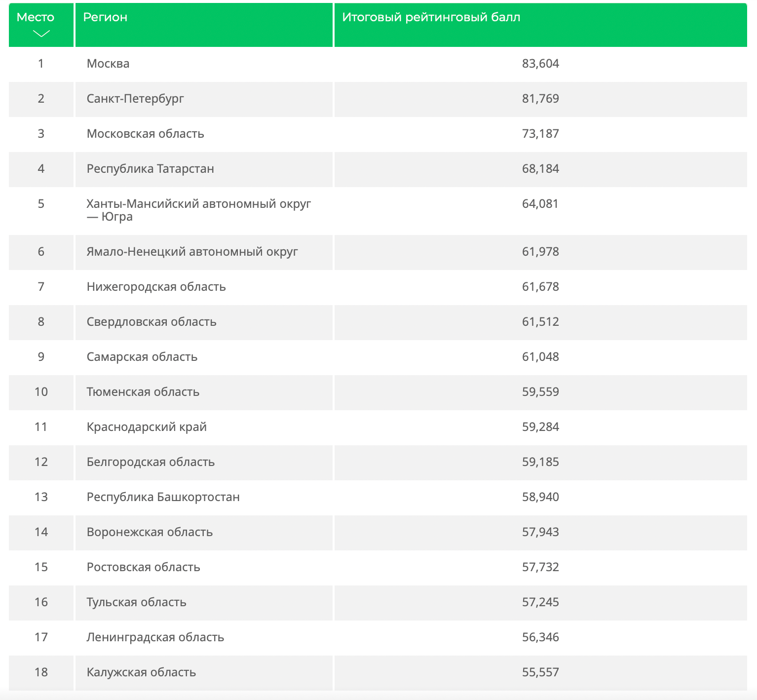Sort by the Место column header
Image resolution: width=757 pixels, height=700 pixels.
pyautogui.click(x=41, y=25)
